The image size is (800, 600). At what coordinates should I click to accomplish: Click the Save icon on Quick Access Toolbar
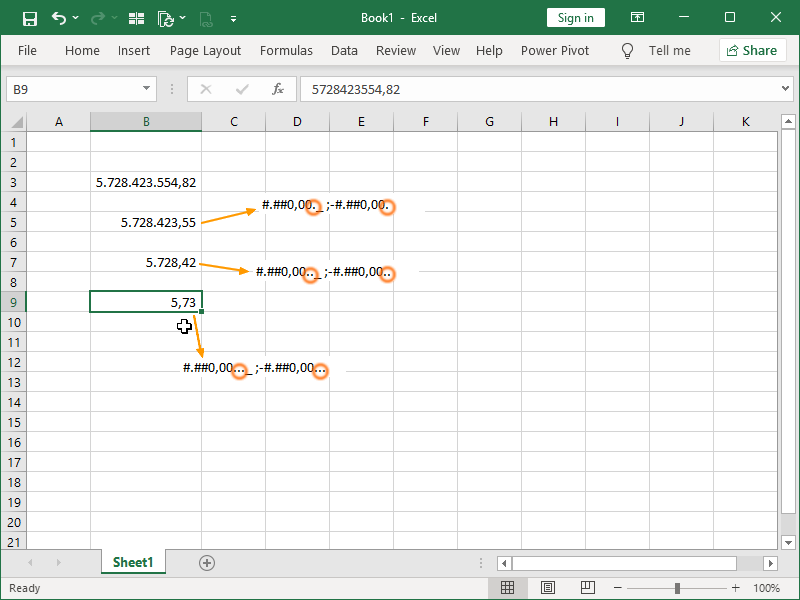pos(28,17)
